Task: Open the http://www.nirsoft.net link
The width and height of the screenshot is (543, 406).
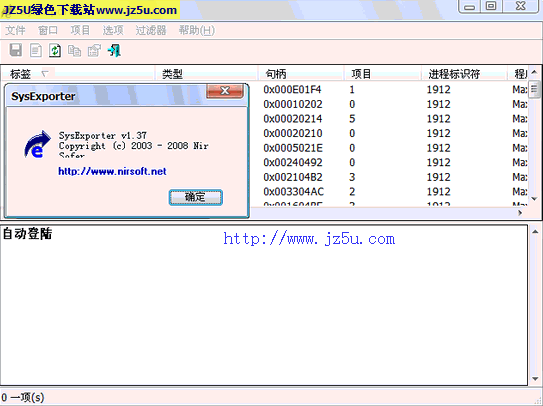Action: pos(112,171)
